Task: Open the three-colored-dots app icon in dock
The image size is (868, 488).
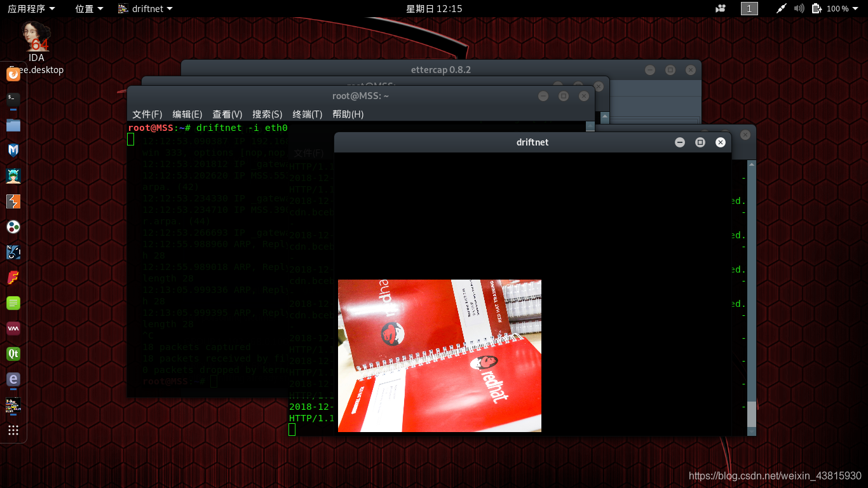Action: tap(13, 227)
